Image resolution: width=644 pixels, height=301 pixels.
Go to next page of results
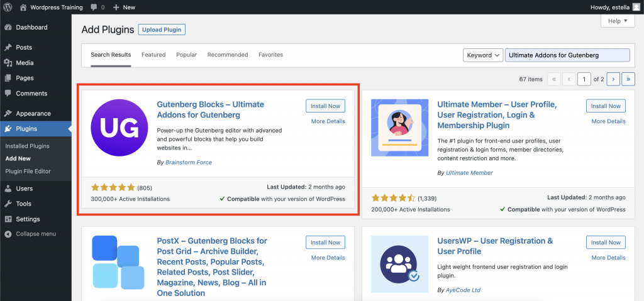click(613, 79)
